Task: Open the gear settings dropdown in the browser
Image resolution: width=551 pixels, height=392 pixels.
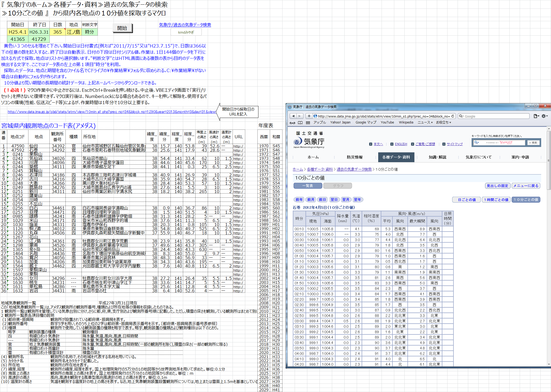Action: click(x=545, y=116)
